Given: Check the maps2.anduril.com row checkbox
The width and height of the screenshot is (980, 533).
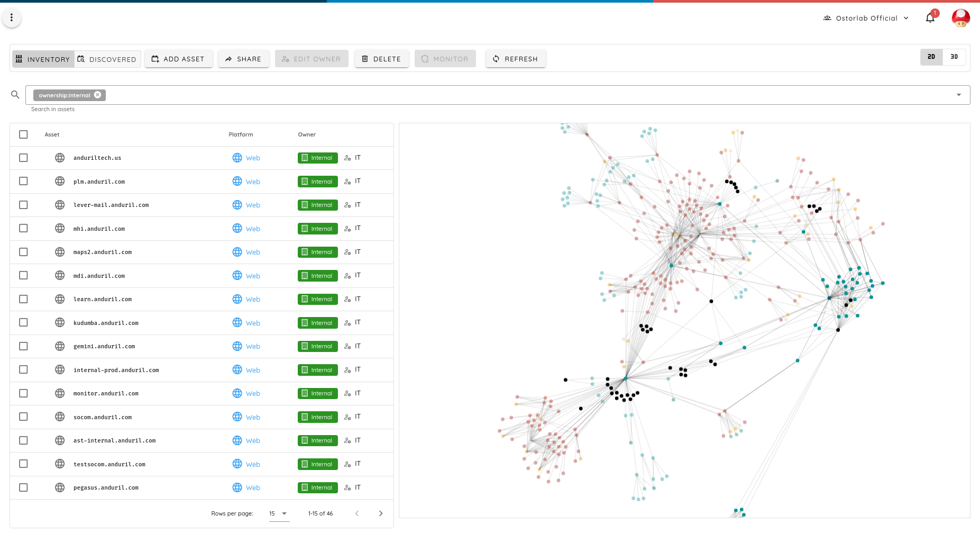Looking at the screenshot, I should click(x=23, y=252).
